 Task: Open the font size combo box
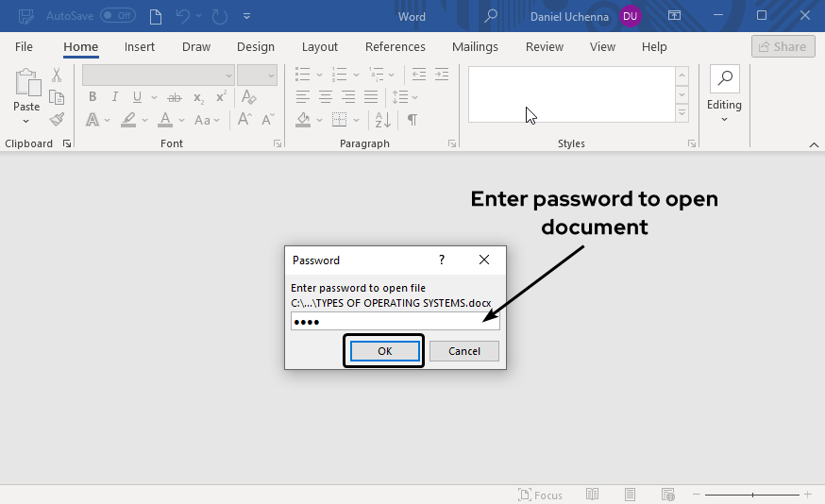click(257, 76)
